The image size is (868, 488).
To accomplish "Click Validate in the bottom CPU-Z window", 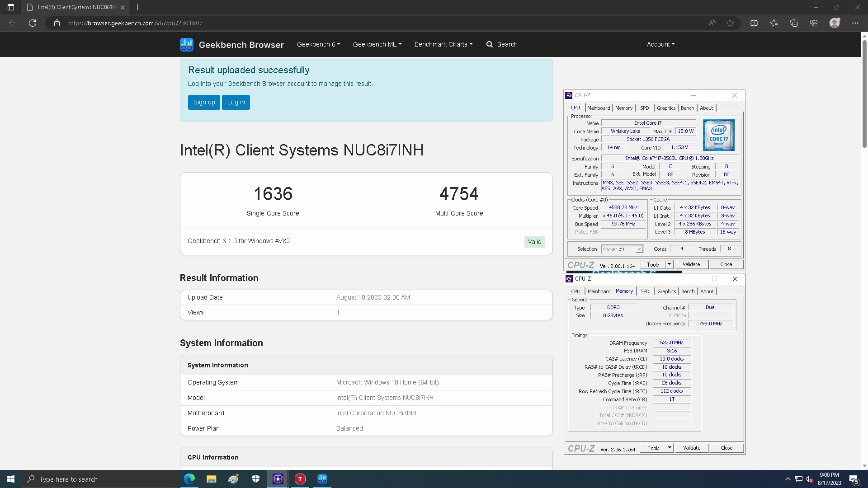I will pos(692,448).
